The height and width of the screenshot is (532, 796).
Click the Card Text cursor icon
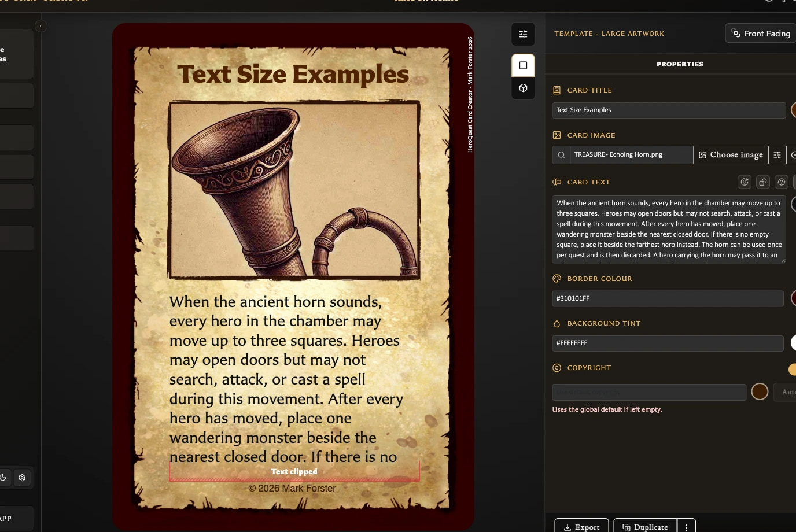pyautogui.click(x=557, y=182)
